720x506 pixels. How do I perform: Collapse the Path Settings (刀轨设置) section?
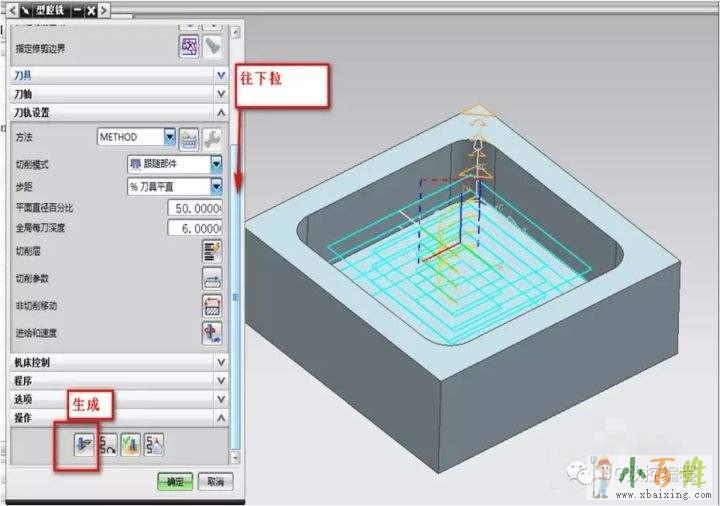pyautogui.click(x=220, y=112)
